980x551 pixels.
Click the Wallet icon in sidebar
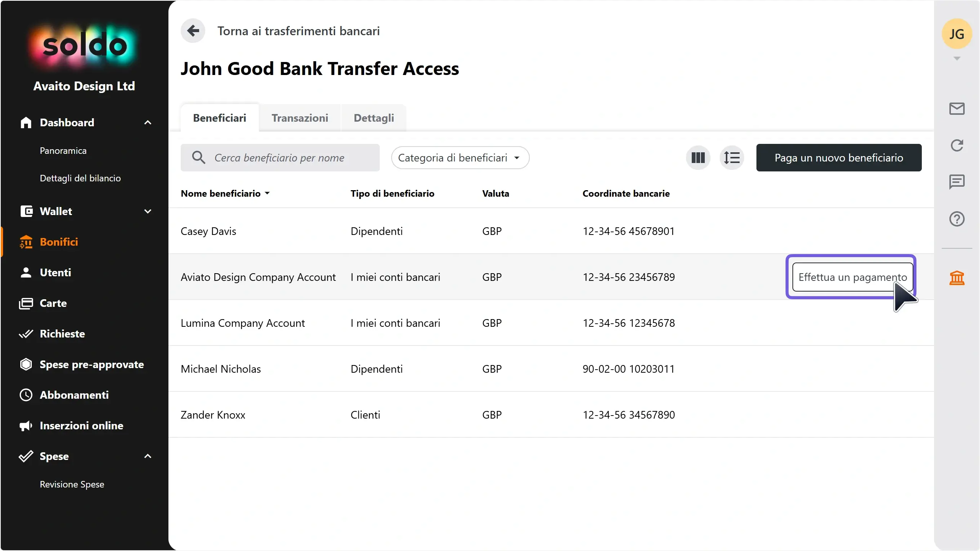[x=26, y=211]
